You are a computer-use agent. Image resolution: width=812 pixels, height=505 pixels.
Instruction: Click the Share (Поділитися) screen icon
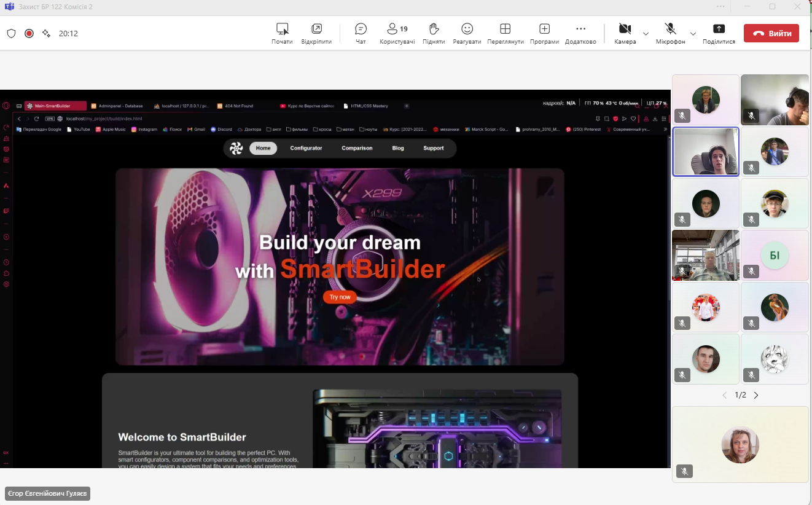(x=719, y=33)
